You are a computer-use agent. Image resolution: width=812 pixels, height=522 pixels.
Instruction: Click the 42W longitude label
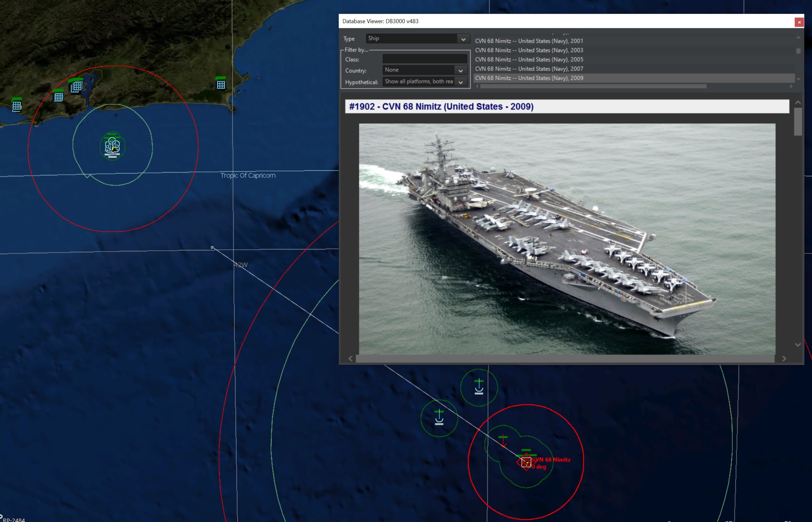tap(240, 265)
